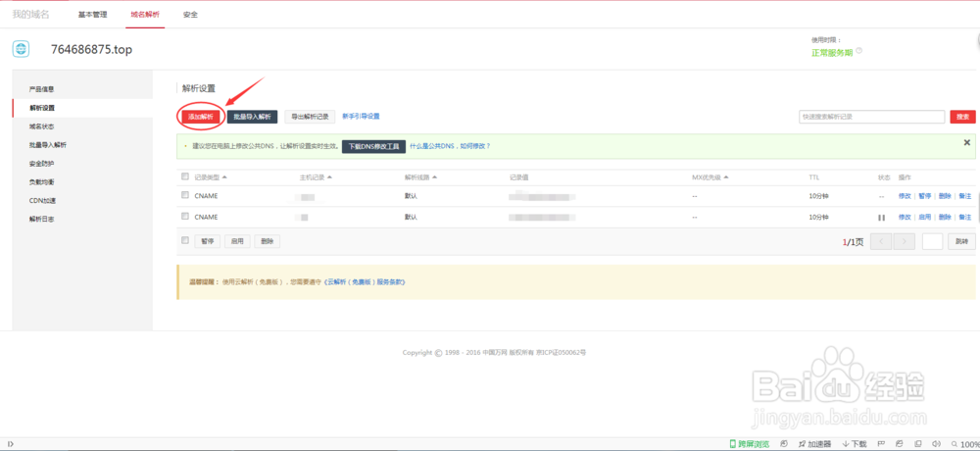Click 暂停 link for first CNAME record

pyautogui.click(x=925, y=196)
